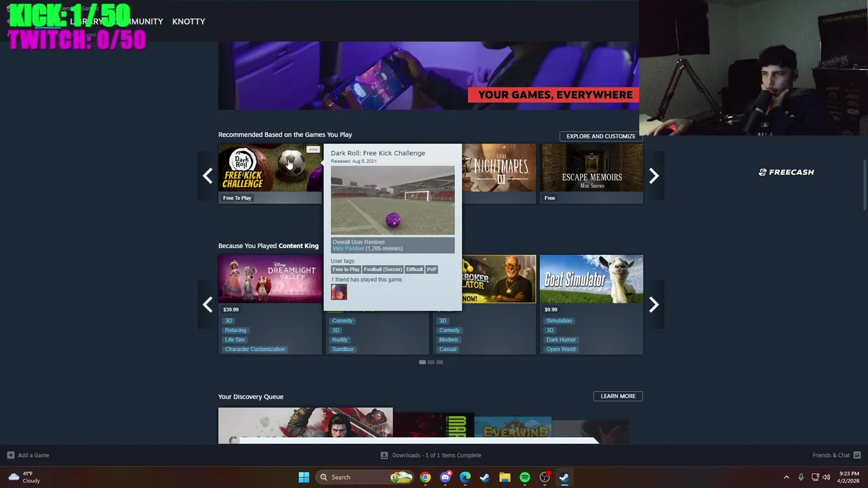
Task: Click the Sandbox tag
Action: [x=342, y=349]
